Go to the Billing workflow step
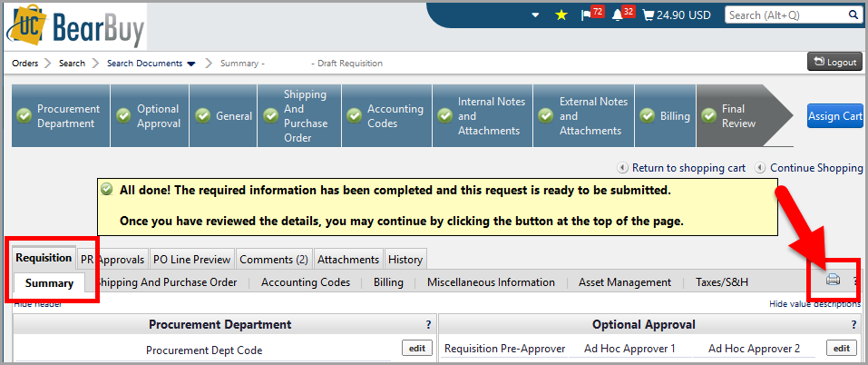This screenshot has height=365, width=868. (x=666, y=116)
